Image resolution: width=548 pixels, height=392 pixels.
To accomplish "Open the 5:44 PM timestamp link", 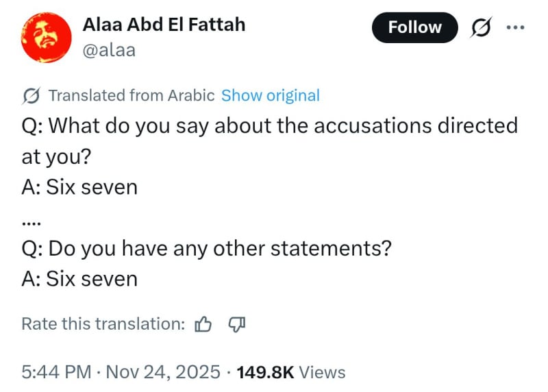I will (x=56, y=371).
